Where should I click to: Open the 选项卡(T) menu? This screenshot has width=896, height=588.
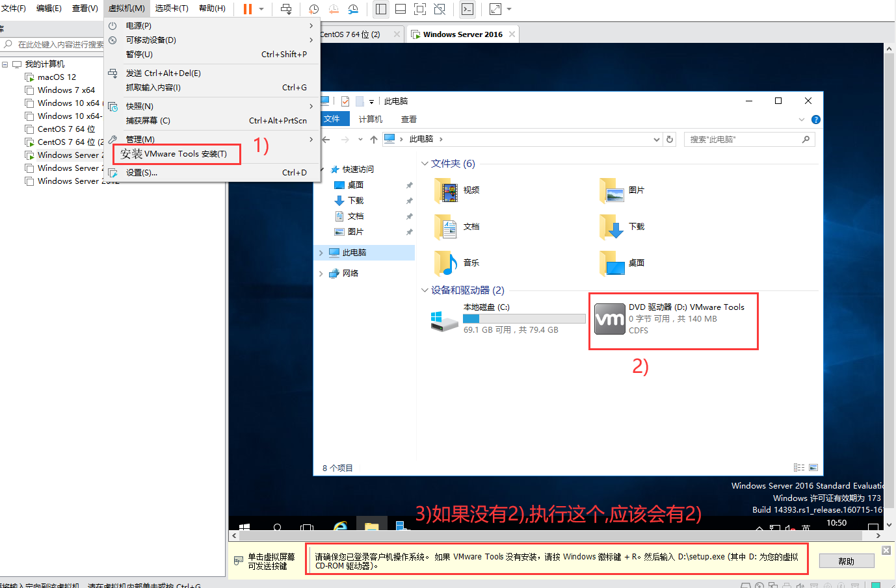pyautogui.click(x=172, y=8)
